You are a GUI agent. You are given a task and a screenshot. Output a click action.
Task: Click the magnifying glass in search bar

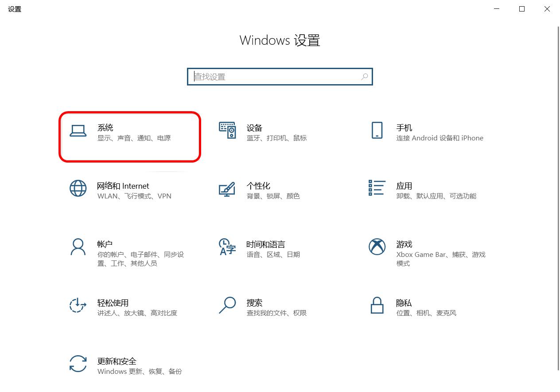(x=364, y=77)
